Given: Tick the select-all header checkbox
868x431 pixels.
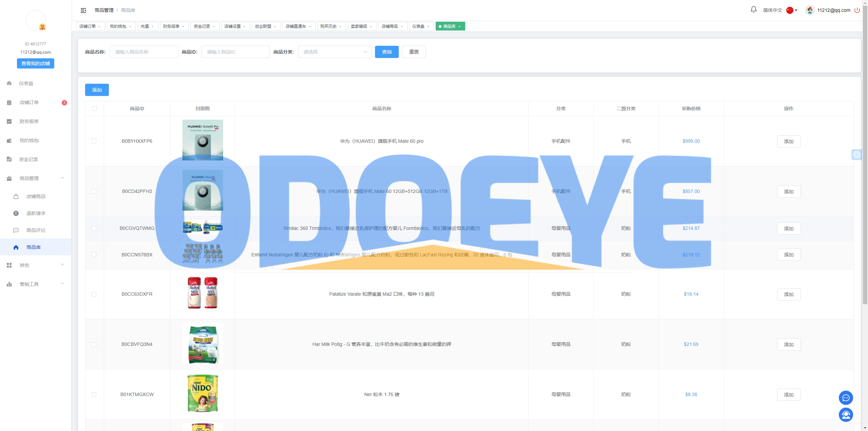Looking at the screenshot, I should [x=95, y=109].
